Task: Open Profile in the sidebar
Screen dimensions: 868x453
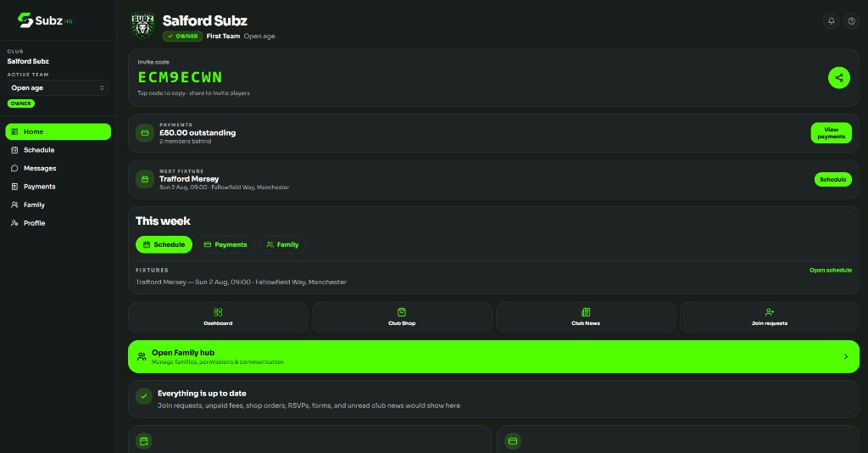Action: pos(58,223)
